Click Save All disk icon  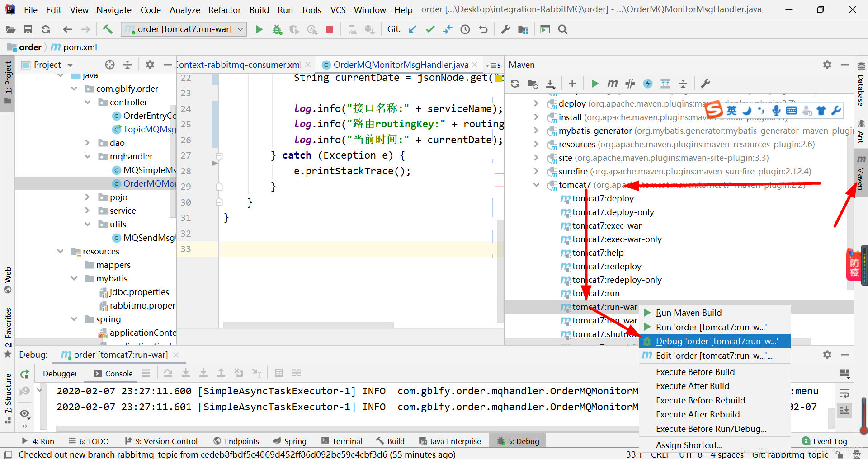point(28,29)
